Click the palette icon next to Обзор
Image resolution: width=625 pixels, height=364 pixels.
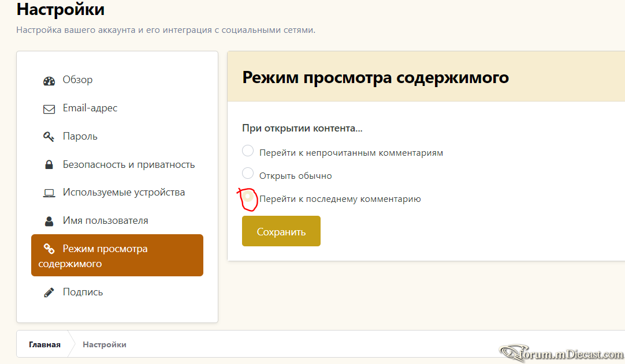(x=49, y=81)
